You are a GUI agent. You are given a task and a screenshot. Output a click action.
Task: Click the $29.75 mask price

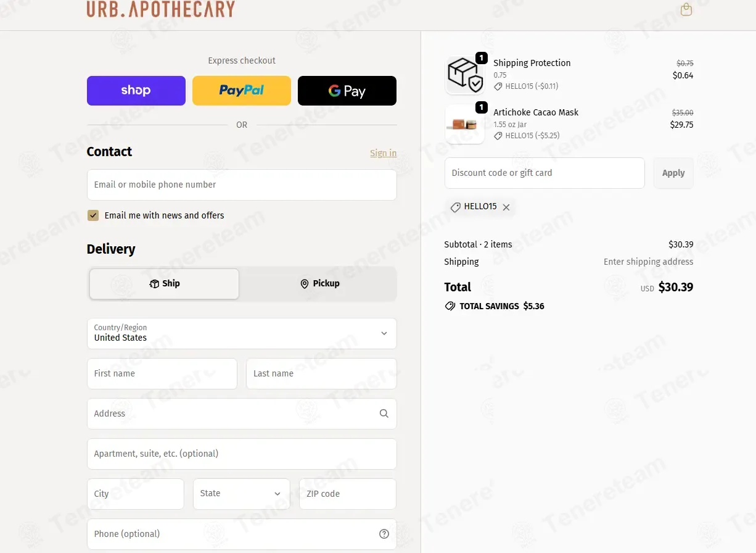[x=682, y=125]
